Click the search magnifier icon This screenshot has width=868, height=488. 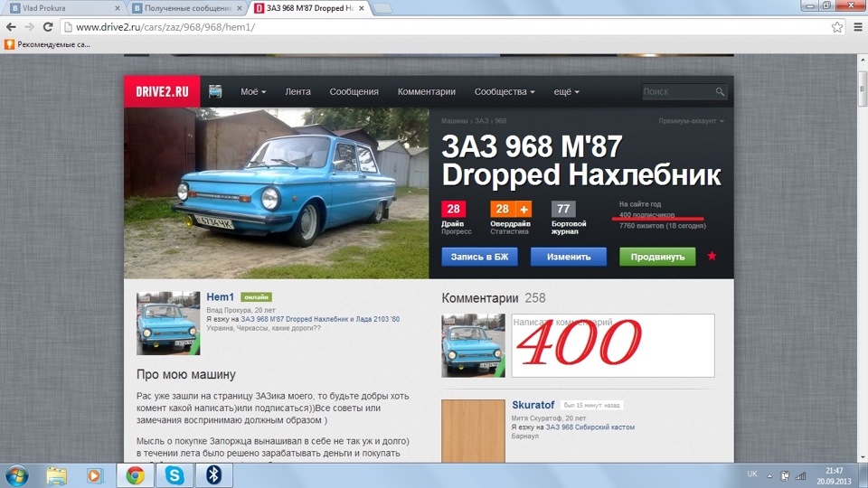pyautogui.click(x=720, y=92)
